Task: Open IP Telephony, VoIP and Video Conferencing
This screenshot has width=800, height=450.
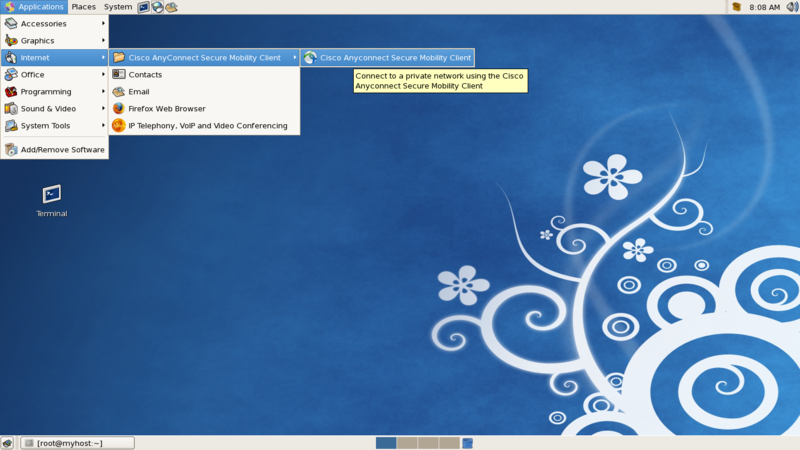Action: point(205,126)
